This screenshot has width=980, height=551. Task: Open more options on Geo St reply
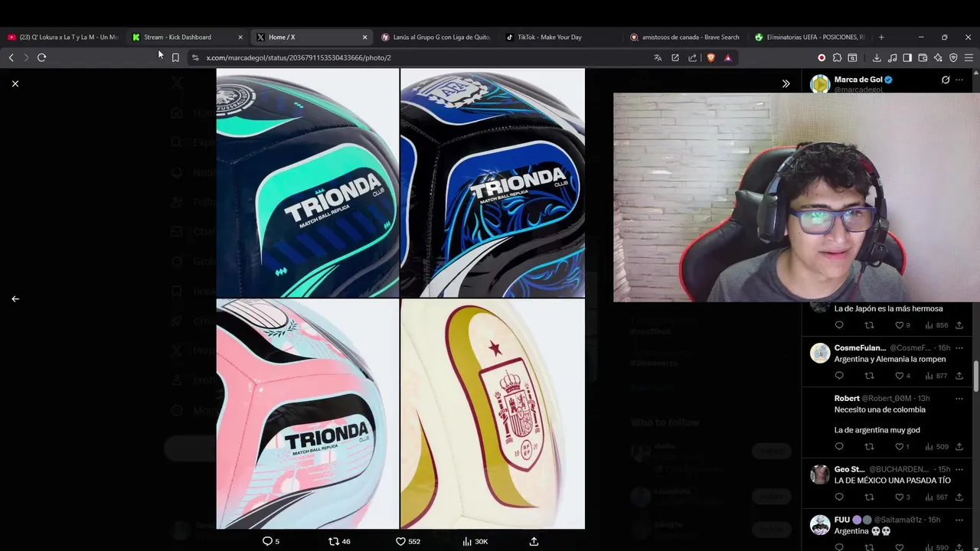tap(959, 469)
